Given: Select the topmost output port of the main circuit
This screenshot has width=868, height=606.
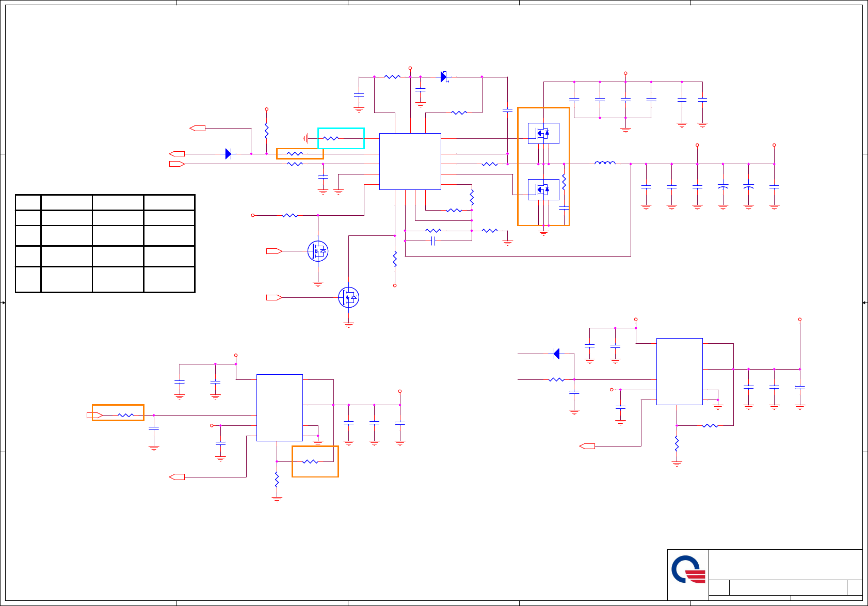Looking at the screenshot, I should coord(197,128).
